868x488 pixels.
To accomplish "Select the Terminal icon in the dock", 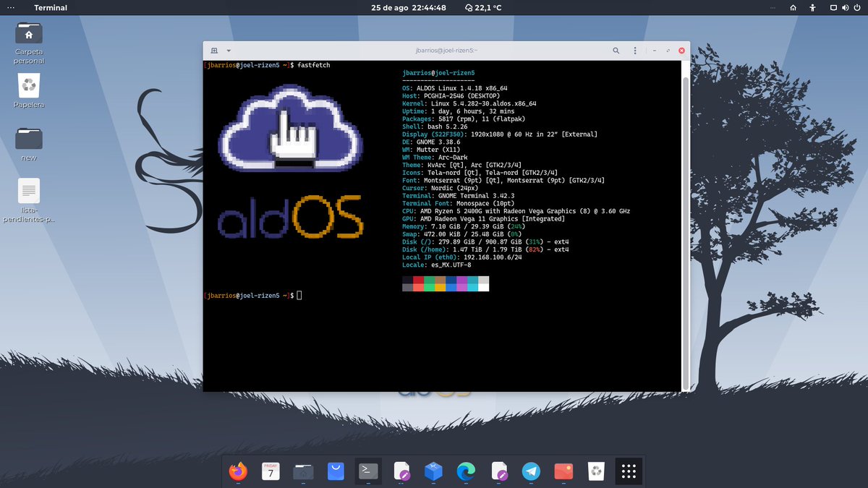I will pyautogui.click(x=368, y=471).
